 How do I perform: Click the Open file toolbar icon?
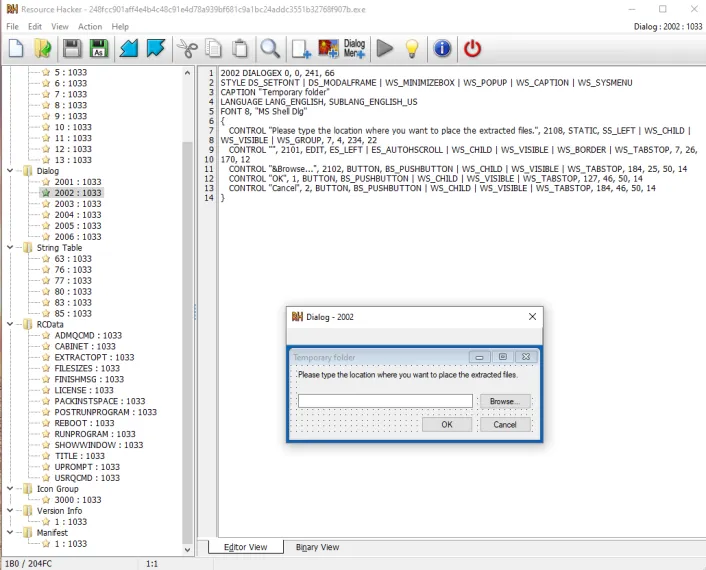point(43,48)
